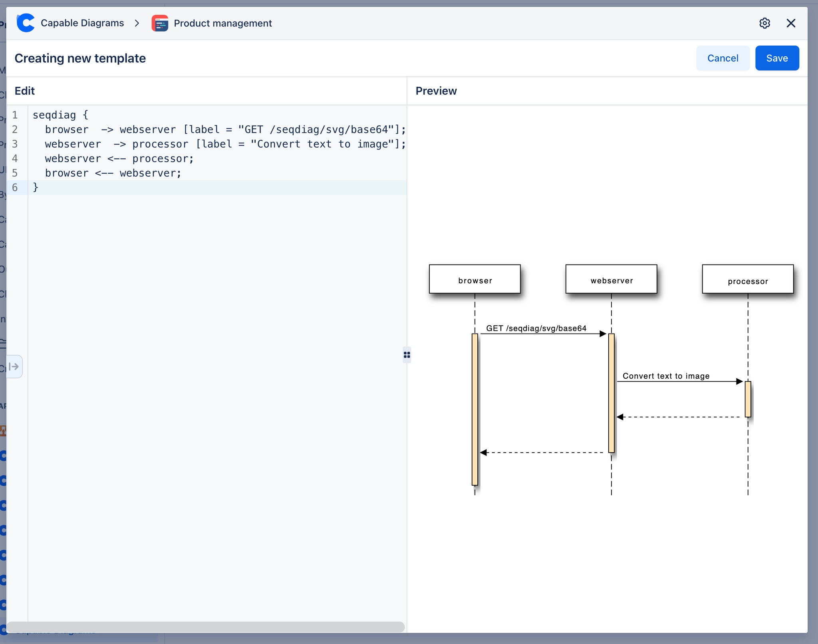The image size is (818, 644).
Task: Click the Edit/Preview pane splitter handle
Action: click(407, 355)
